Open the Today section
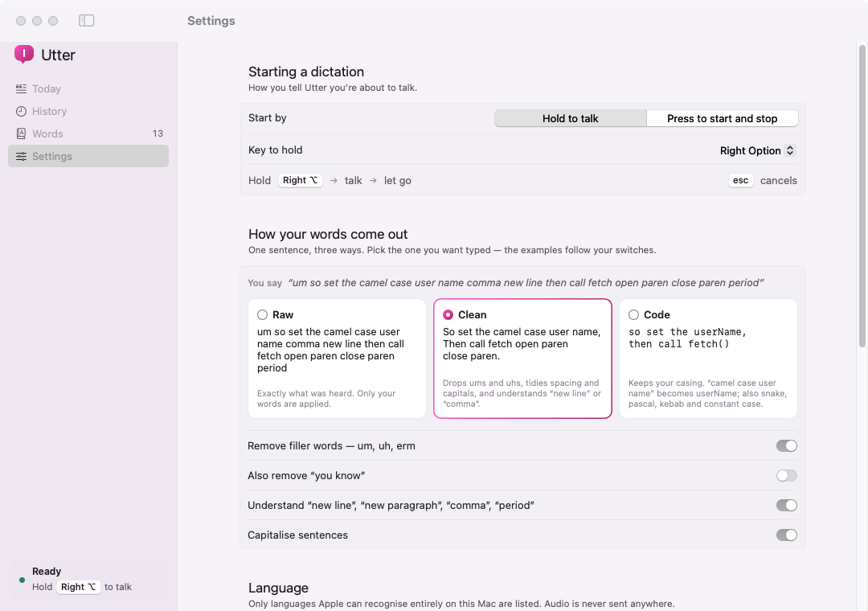The width and height of the screenshot is (868, 611). point(88,88)
